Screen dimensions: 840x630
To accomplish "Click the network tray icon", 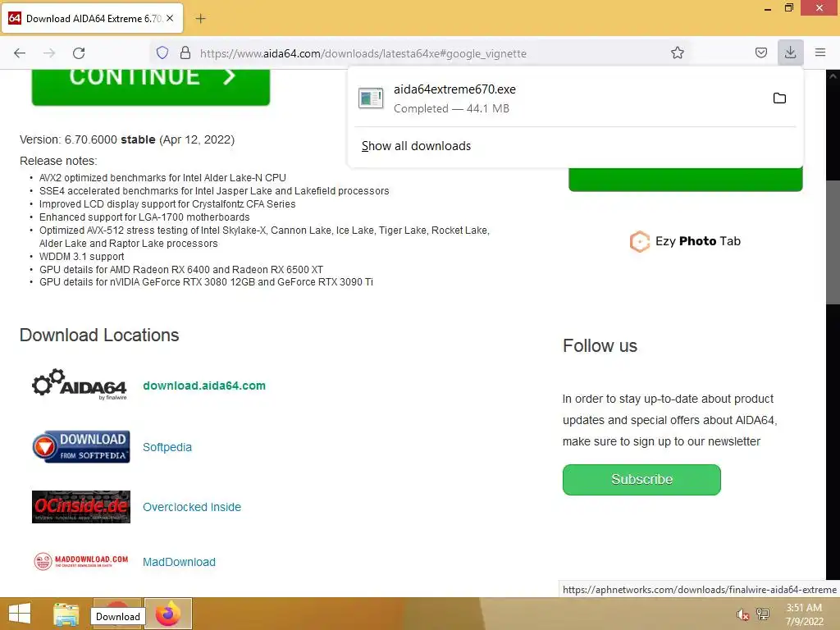I will tap(763, 614).
